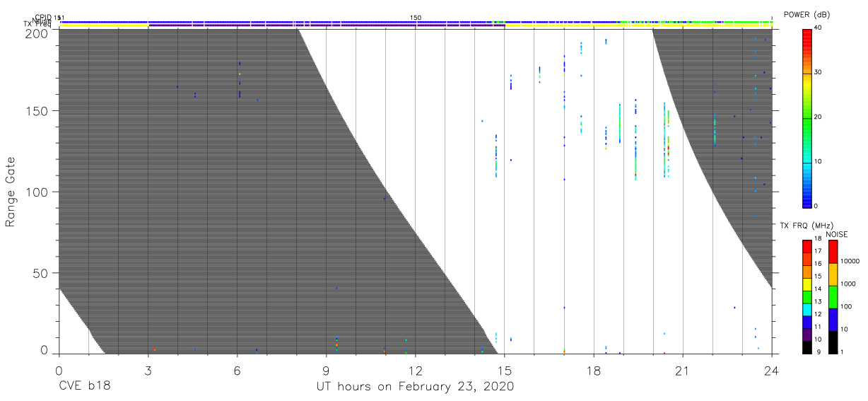The width and height of the screenshot is (868, 401).
Task: Click the 18 tick label on the UT hours axis
Action: (594, 370)
